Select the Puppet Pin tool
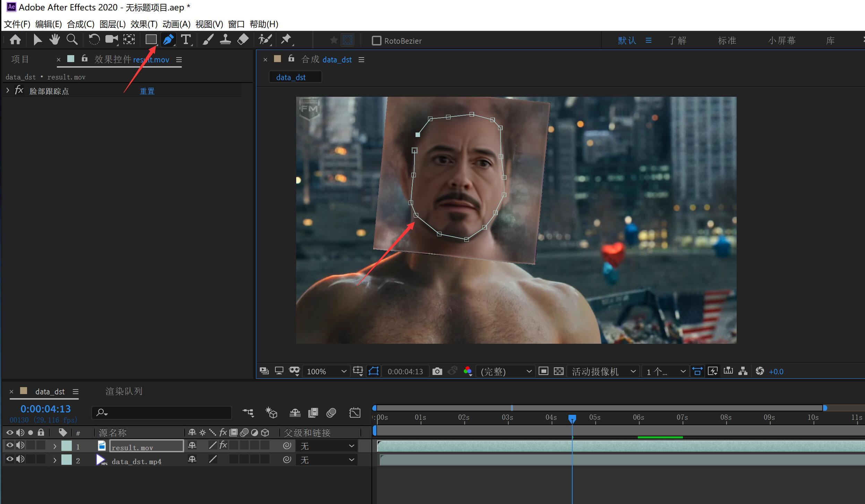The width and height of the screenshot is (865, 504). click(x=286, y=40)
